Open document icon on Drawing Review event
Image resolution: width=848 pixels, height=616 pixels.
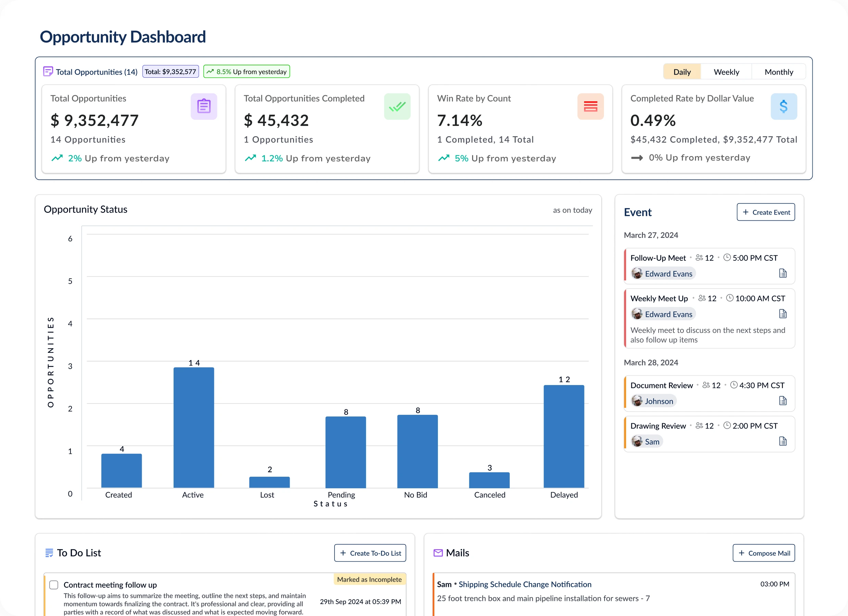[783, 441]
